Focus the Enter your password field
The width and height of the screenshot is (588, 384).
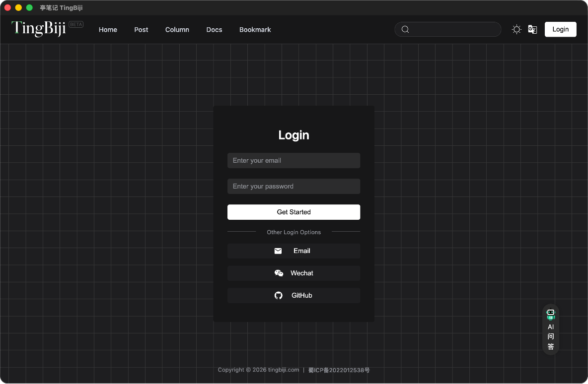tap(294, 187)
